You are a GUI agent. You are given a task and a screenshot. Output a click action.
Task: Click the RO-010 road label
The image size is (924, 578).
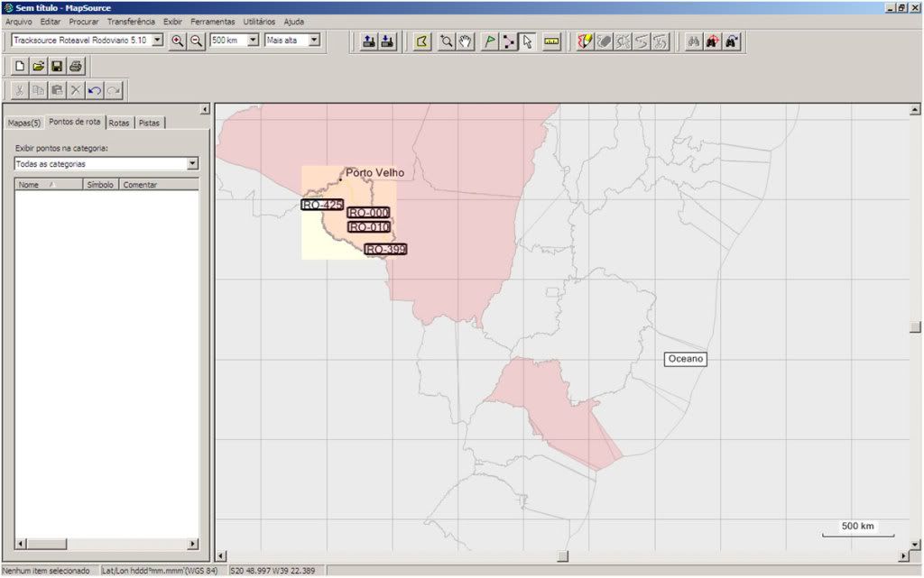click(369, 227)
